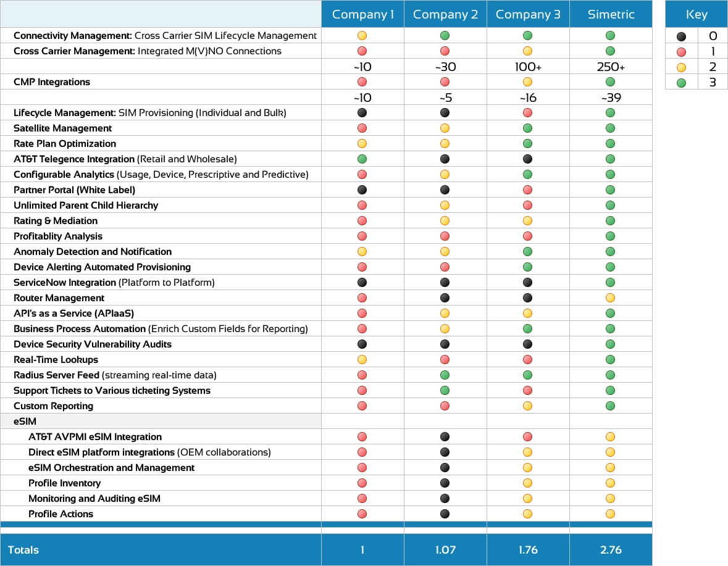
Task: Click the Custom Reporting row label
Action: click(53, 406)
